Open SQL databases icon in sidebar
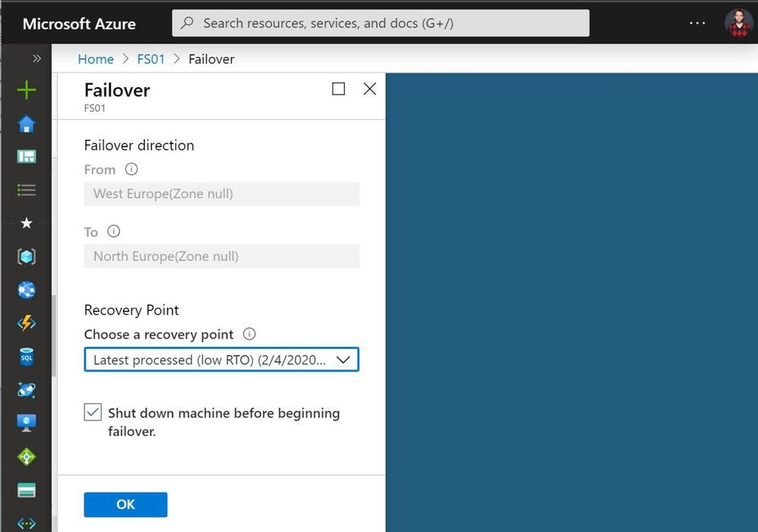This screenshot has width=758, height=532. pos(26,357)
